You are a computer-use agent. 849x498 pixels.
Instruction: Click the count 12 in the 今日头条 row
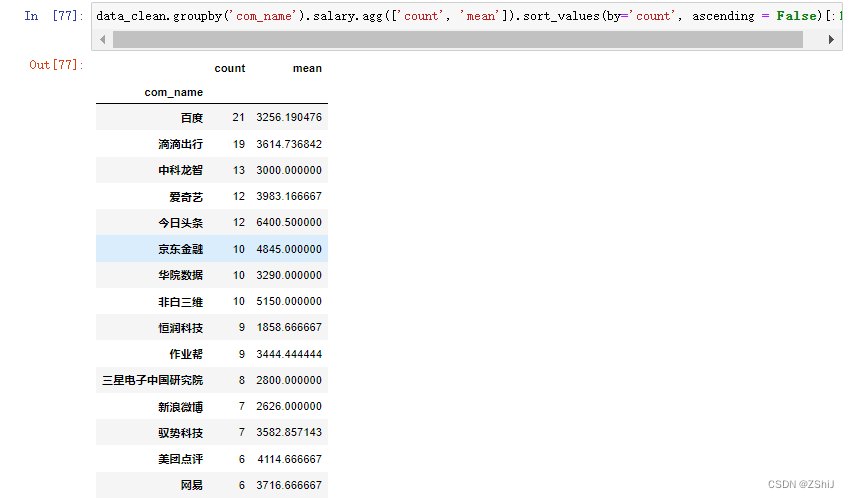239,222
